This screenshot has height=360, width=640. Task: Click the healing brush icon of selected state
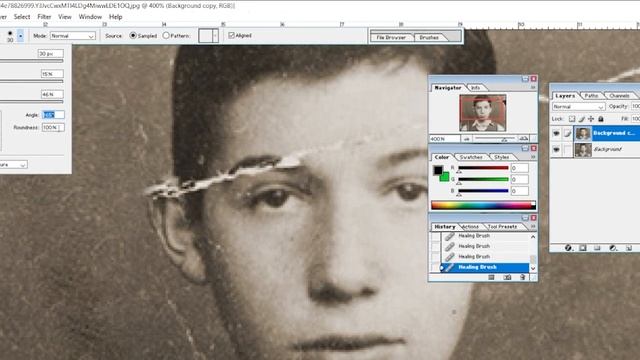pyautogui.click(x=449, y=267)
